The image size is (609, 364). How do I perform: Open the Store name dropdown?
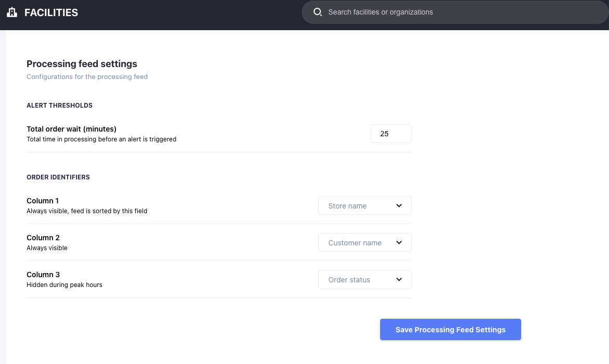click(x=364, y=205)
